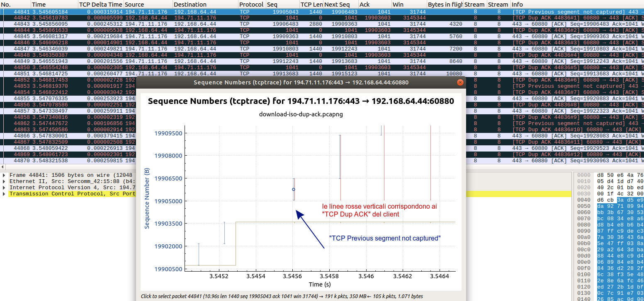Image resolution: width=644 pixels, height=301 pixels.
Task: Select packet 44851 row
Action: 322,74
